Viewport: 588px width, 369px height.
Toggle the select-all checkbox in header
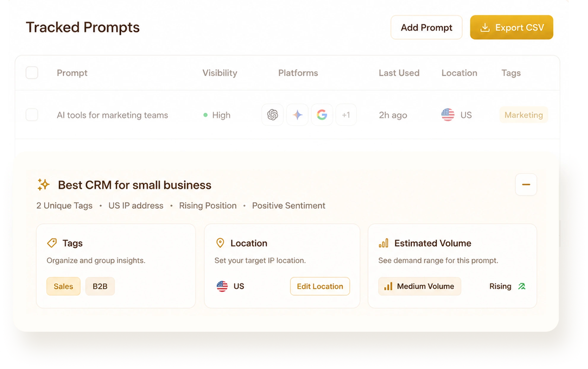(32, 73)
